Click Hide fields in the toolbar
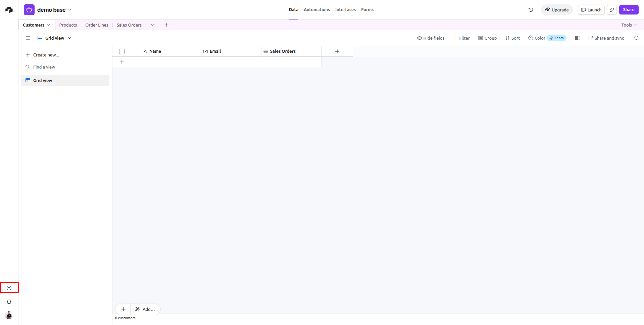Viewport: 644px width, 325px height. pos(431,38)
